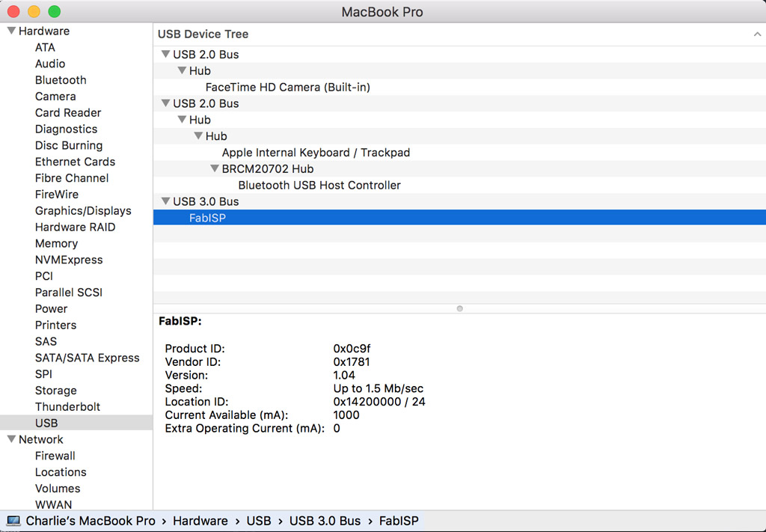Click the bold FabISP: details heading

click(180, 321)
